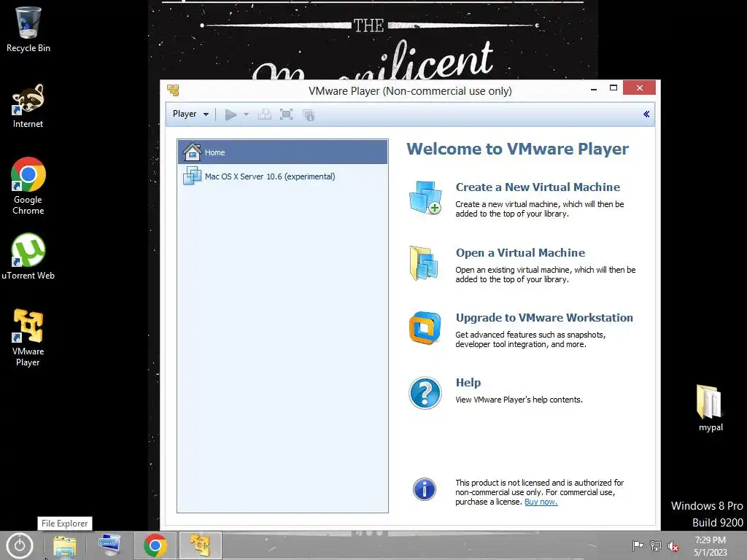Enter full screen mode via toolbar icon
The width and height of the screenshot is (747, 560).
pyautogui.click(x=286, y=114)
